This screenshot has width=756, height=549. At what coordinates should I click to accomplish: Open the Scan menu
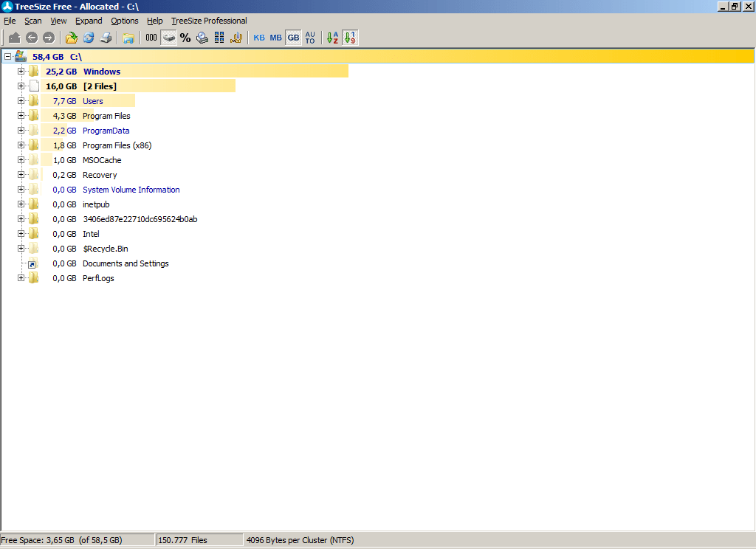[32, 21]
